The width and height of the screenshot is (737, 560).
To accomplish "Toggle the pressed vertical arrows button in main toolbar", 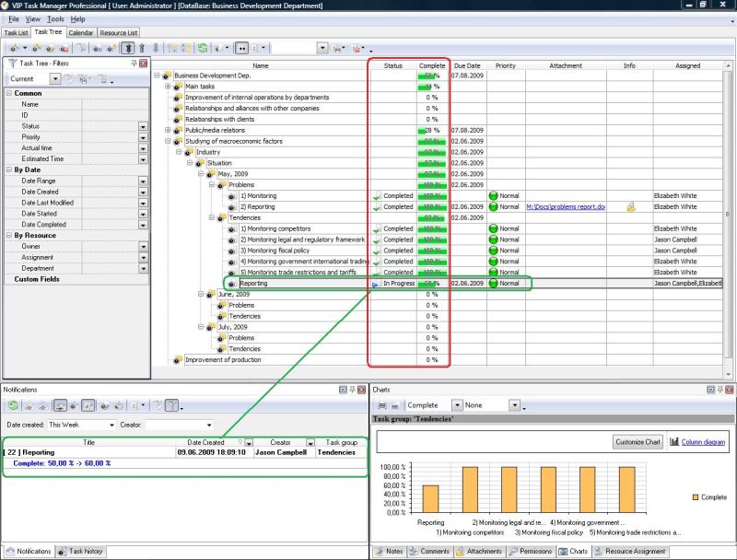I will (128, 48).
